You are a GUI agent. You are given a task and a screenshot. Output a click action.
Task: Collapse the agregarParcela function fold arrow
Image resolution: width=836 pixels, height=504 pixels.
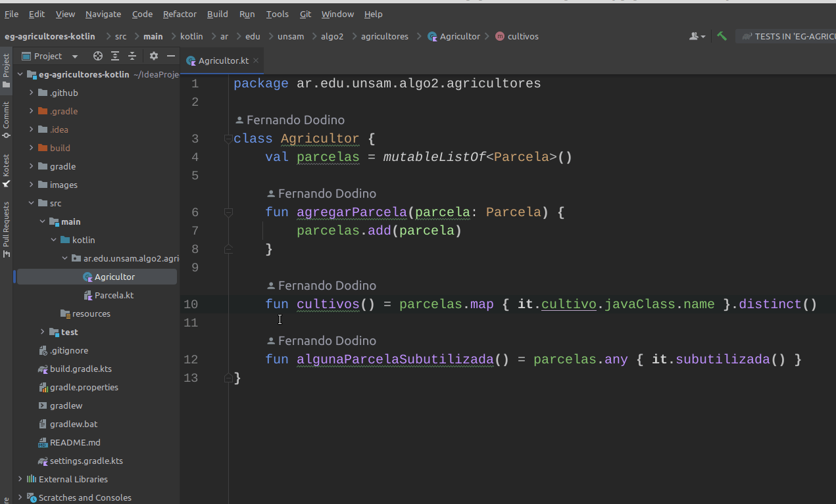[x=229, y=212]
